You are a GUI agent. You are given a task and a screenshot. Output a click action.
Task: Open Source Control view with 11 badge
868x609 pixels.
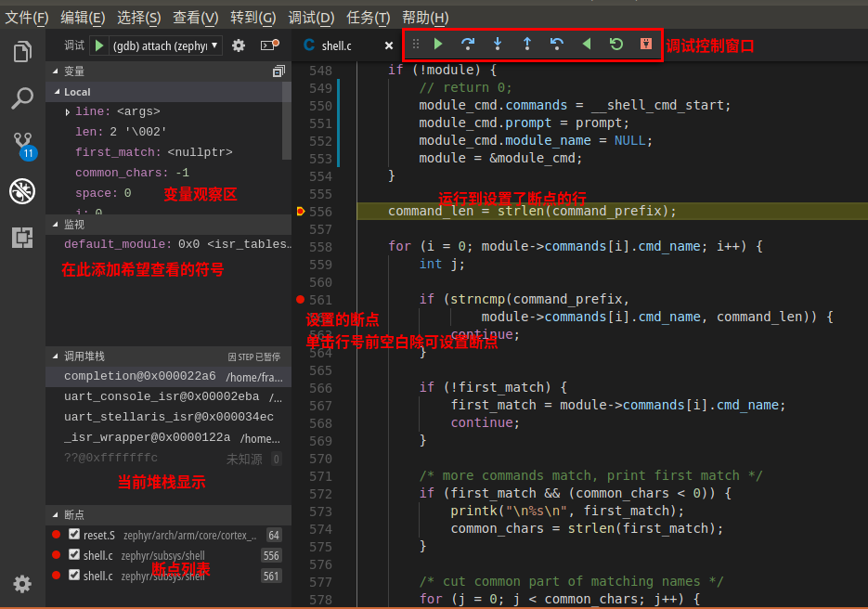pos(23,146)
